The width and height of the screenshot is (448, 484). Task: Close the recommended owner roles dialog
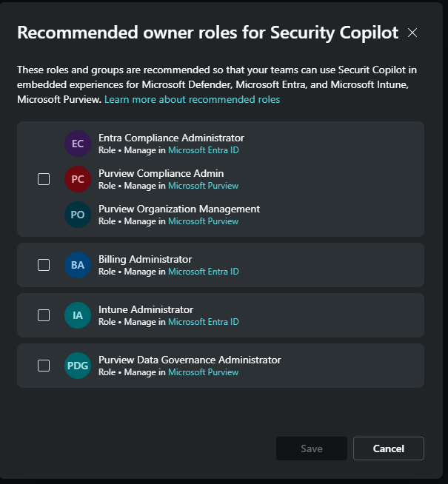point(412,33)
